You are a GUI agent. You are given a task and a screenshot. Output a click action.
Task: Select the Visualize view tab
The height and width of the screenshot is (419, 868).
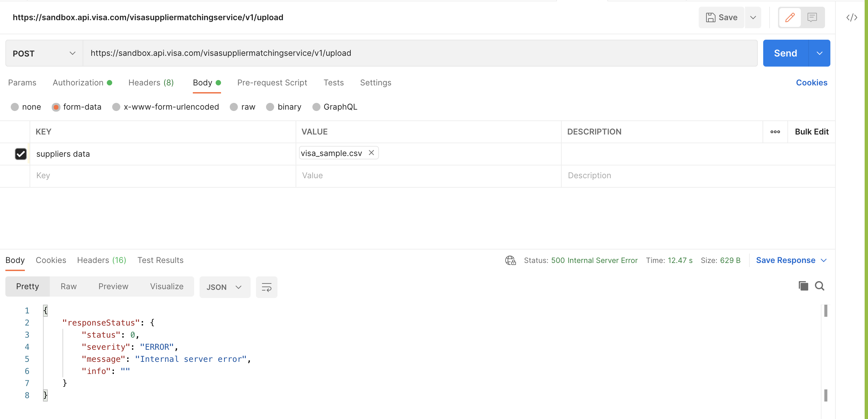click(x=167, y=287)
